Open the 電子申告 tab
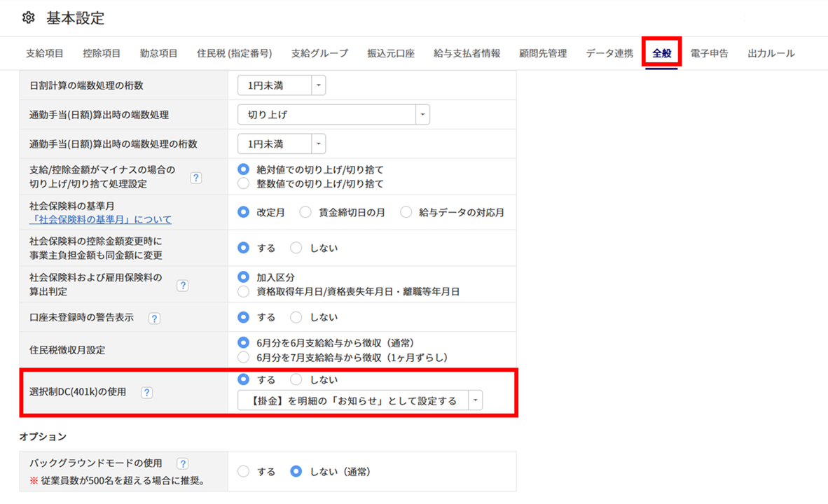828x504 pixels. pos(709,53)
